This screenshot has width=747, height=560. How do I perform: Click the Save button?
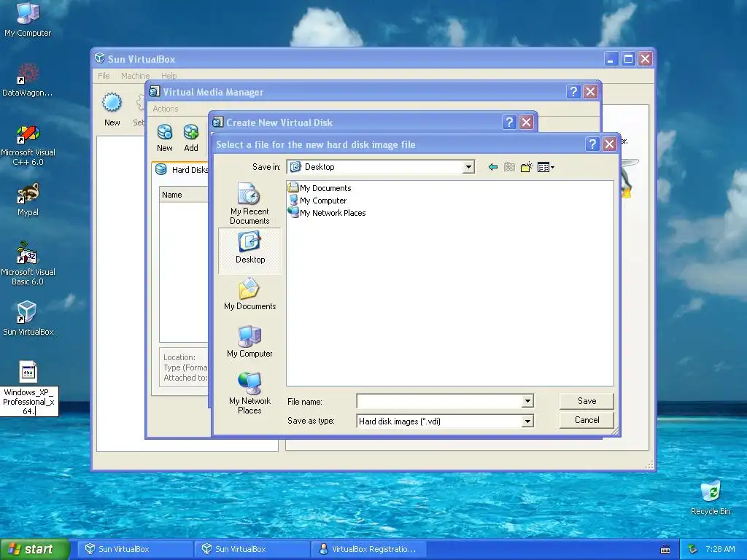click(x=587, y=401)
